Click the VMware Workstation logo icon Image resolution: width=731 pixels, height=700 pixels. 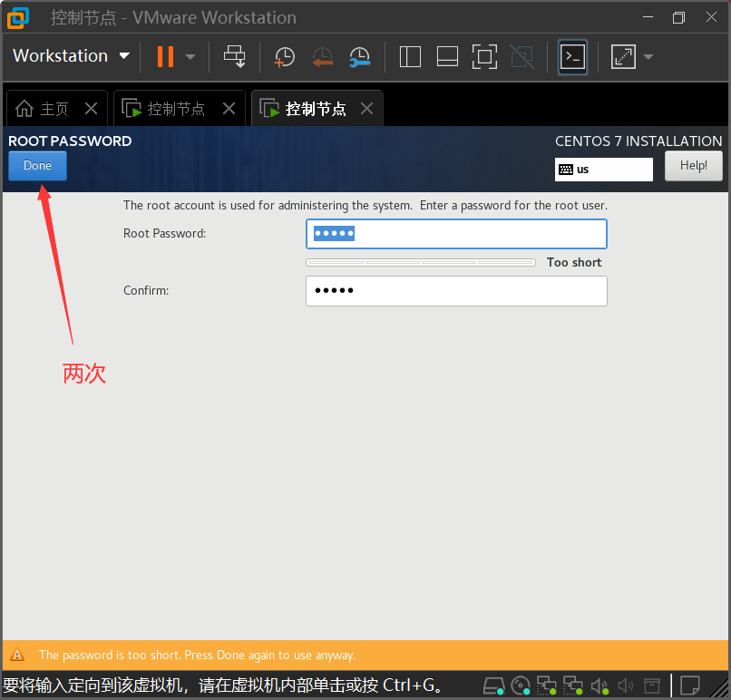tap(18, 18)
